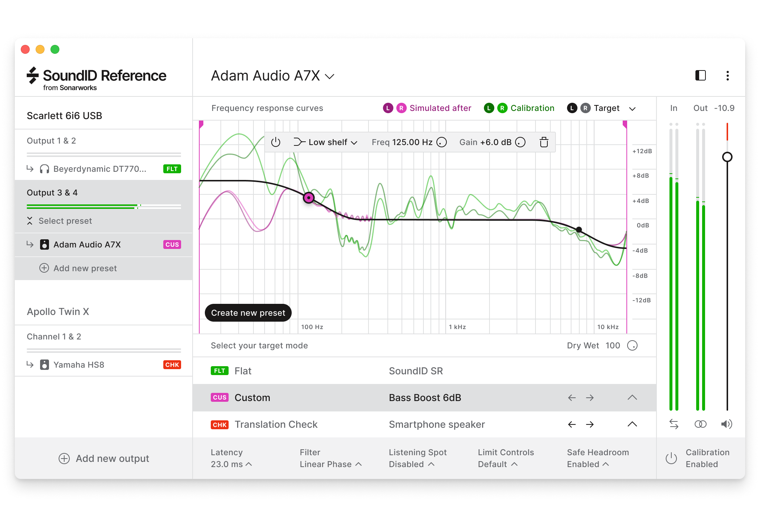Image resolution: width=760 pixels, height=532 pixels.
Task: Open the Adam Audio A7X profile dropdown
Action: (273, 76)
